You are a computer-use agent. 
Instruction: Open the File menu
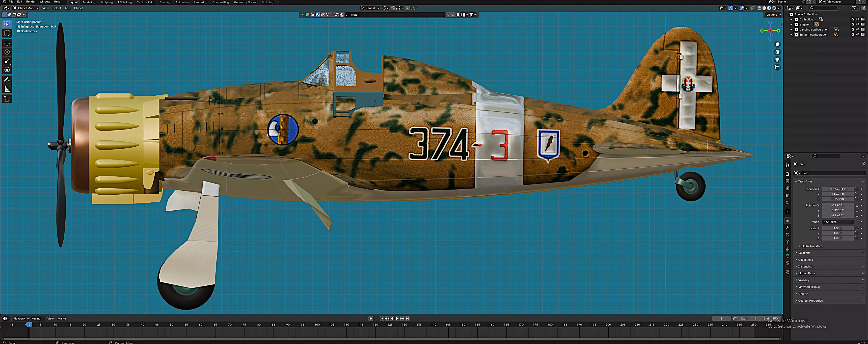pos(11,2)
